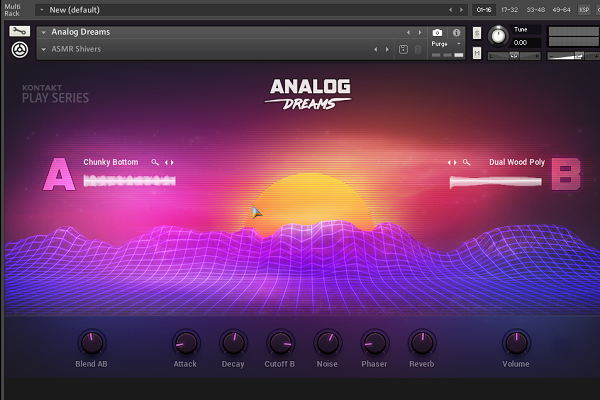Click the layer A waveform display
This screenshot has height=400, width=600.
pyautogui.click(x=129, y=181)
